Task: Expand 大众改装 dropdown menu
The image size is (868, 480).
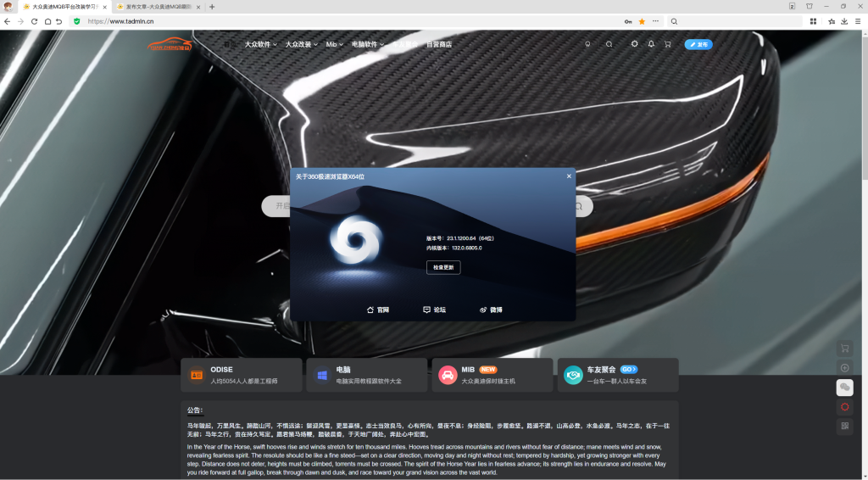Action: click(301, 44)
